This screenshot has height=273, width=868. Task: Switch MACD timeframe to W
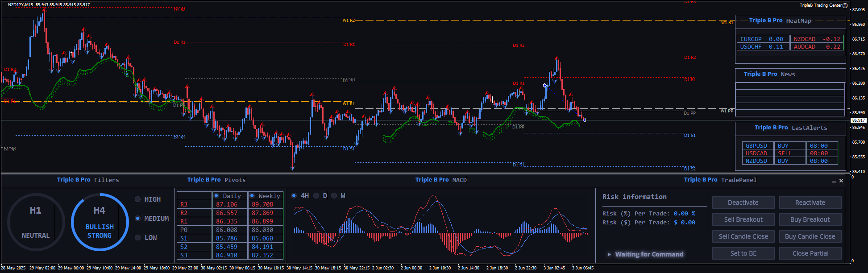click(x=334, y=196)
